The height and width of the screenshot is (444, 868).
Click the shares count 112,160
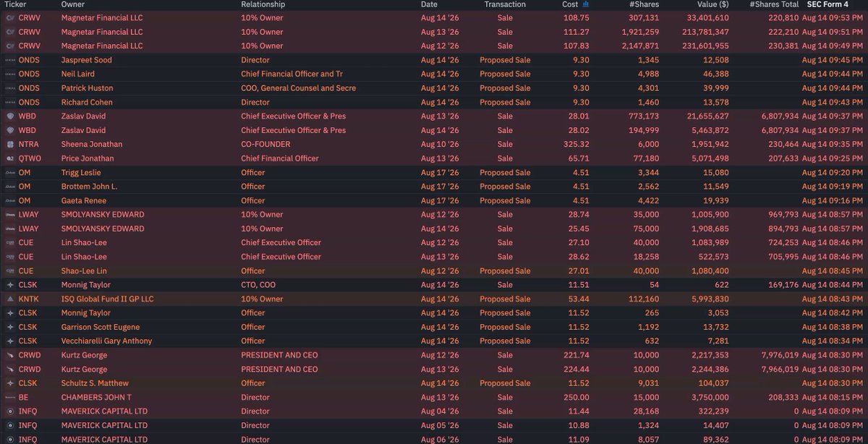point(644,299)
